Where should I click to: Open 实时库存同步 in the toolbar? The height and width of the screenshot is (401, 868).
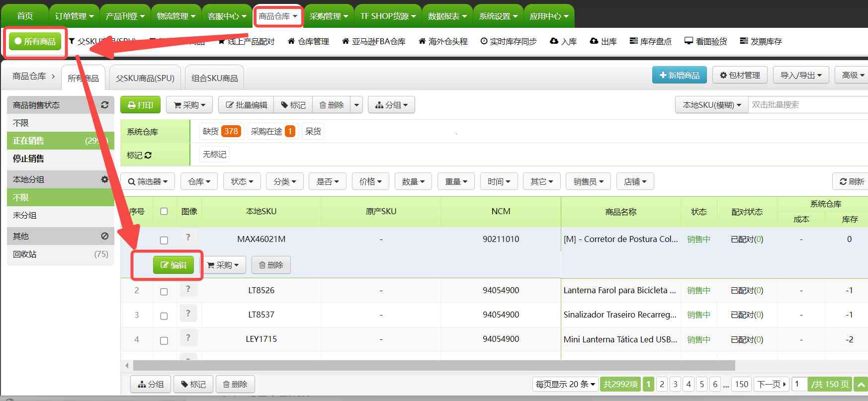click(x=509, y=41)
